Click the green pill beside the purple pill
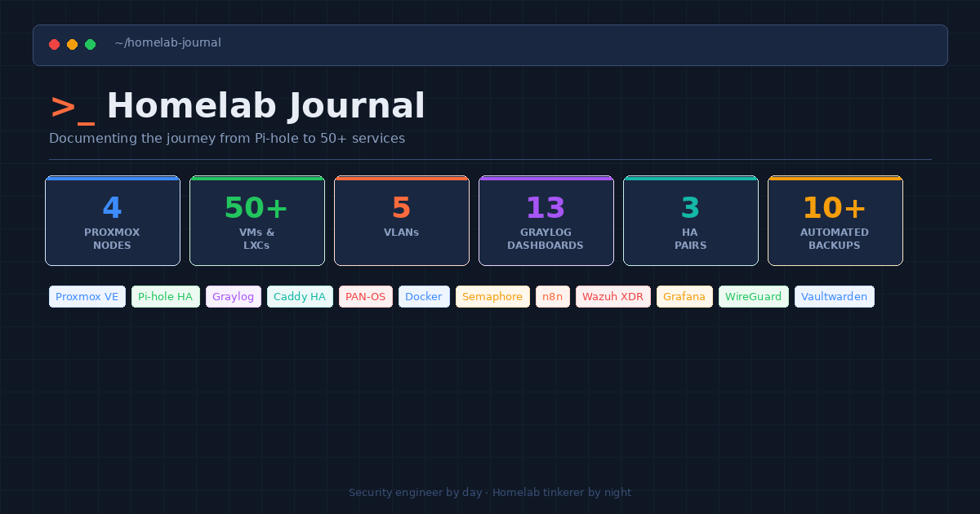 pyautogui.click(x=166, y=297)
